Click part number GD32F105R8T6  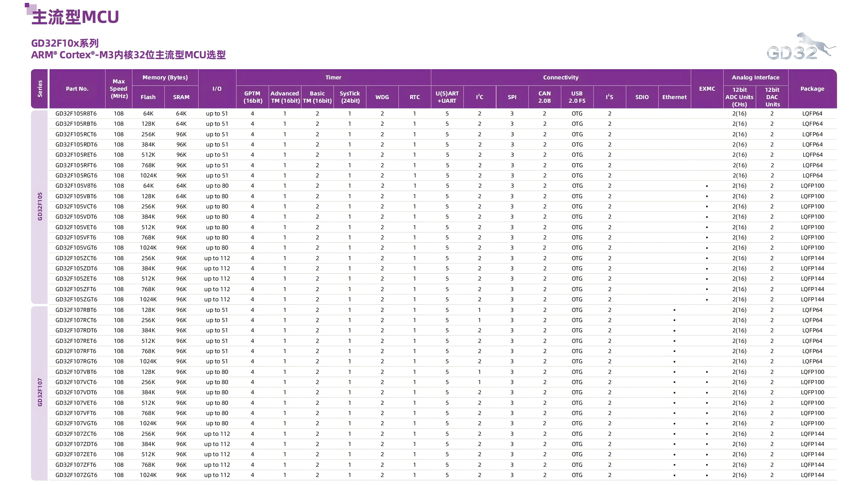tap(76, 113)
